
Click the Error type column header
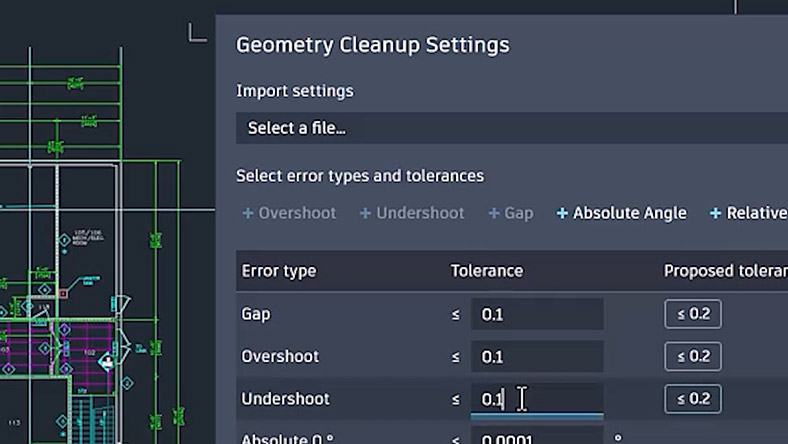(279, 271)
